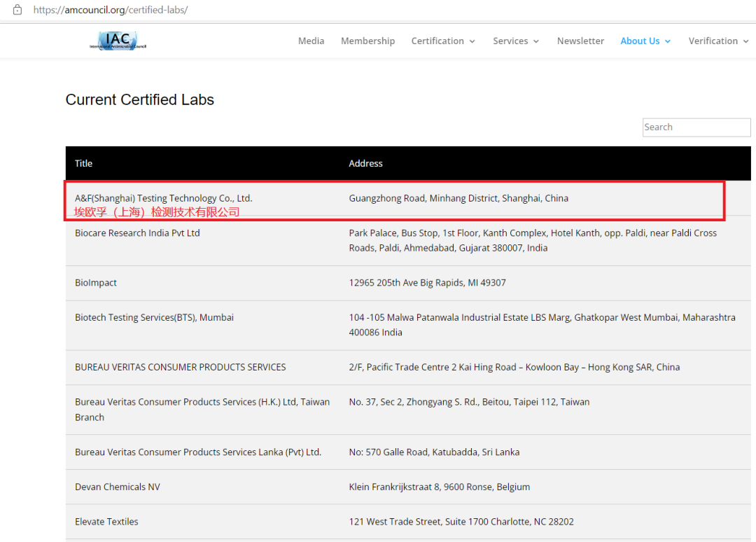
Task: Select the A&F(Shanghai) Testing Technology row
Action: [x=163, y=198]
